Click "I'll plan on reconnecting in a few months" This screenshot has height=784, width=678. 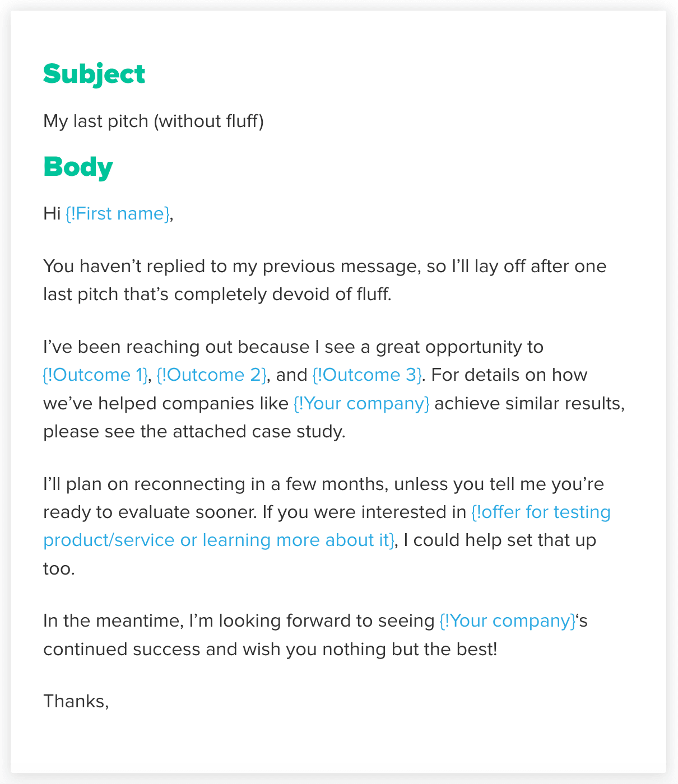[215, 484]
